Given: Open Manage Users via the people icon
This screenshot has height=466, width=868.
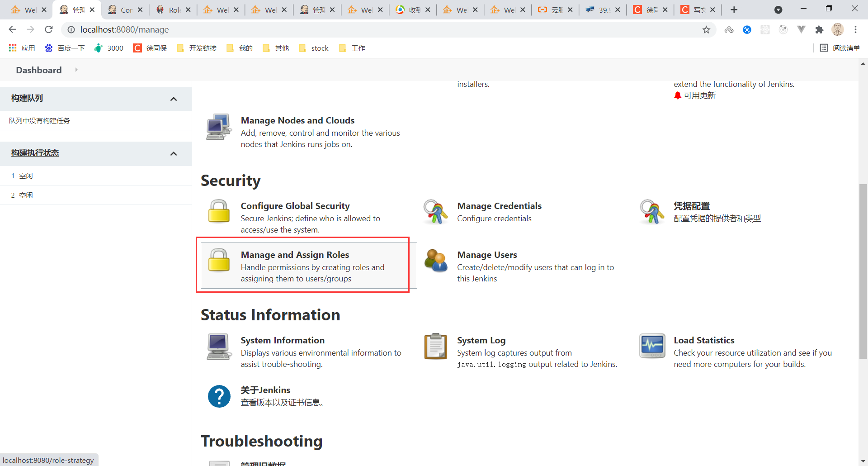Looking at the screenshot, I should [x=435, y=261].
